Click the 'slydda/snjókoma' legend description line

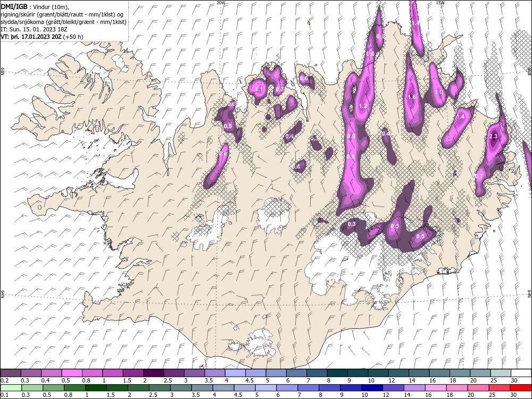tap(63, 22)
